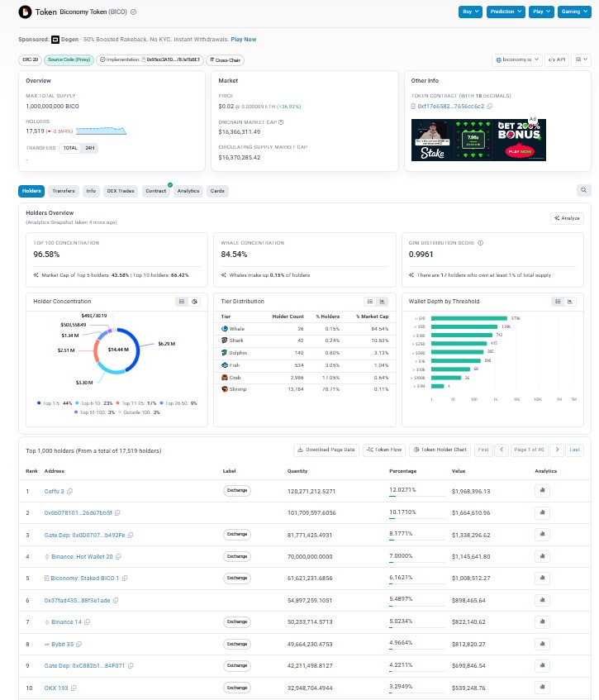Open the Stake bonus ad banner

click(478, 140)
